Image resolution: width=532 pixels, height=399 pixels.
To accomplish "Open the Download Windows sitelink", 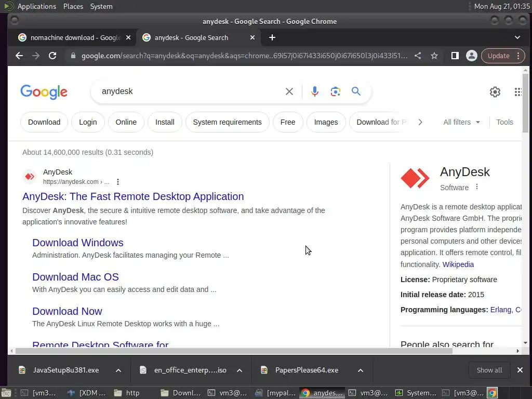I will click(78, 243).
